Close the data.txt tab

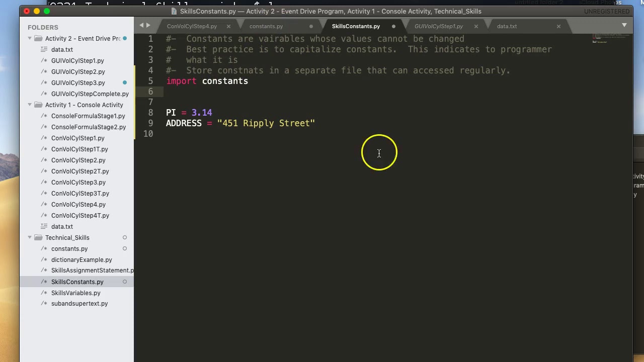tap(558, 26)
